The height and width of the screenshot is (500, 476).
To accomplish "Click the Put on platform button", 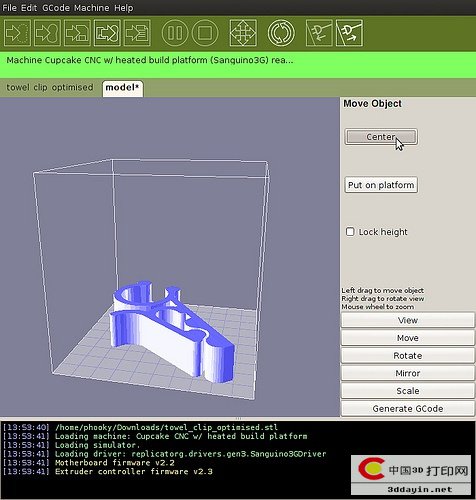I will [381, 185].
